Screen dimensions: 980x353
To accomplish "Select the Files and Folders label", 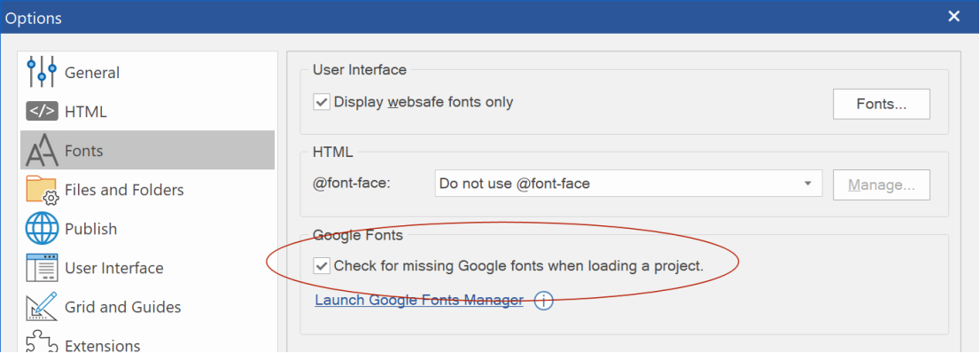I will (124, 190).
